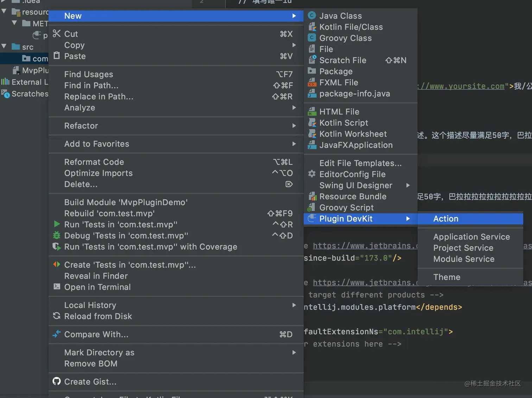Click the package-info.java icon
532x398 pixels.
pyautogui.click(x=312, y=93)
